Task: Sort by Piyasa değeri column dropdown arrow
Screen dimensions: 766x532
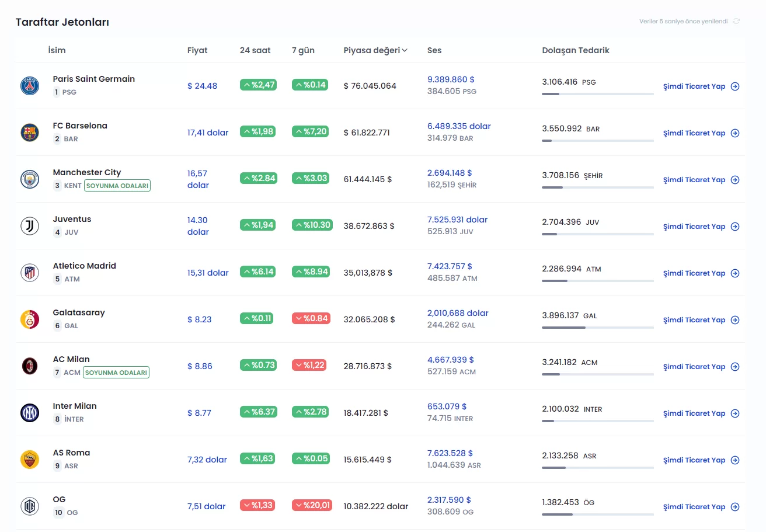Action: pos(405,51)
